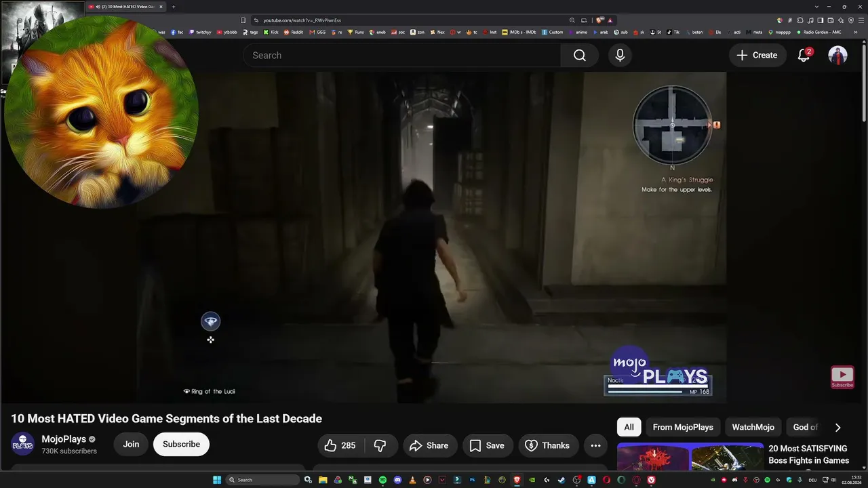Open the GGG bookmark
The image size is (868, 488).
pos(317,32)
